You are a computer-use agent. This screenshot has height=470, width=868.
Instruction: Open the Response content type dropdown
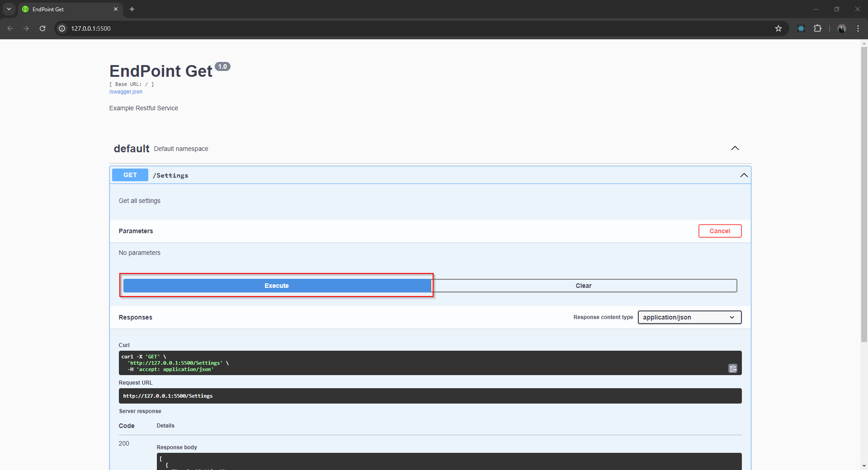click(689, 317)
